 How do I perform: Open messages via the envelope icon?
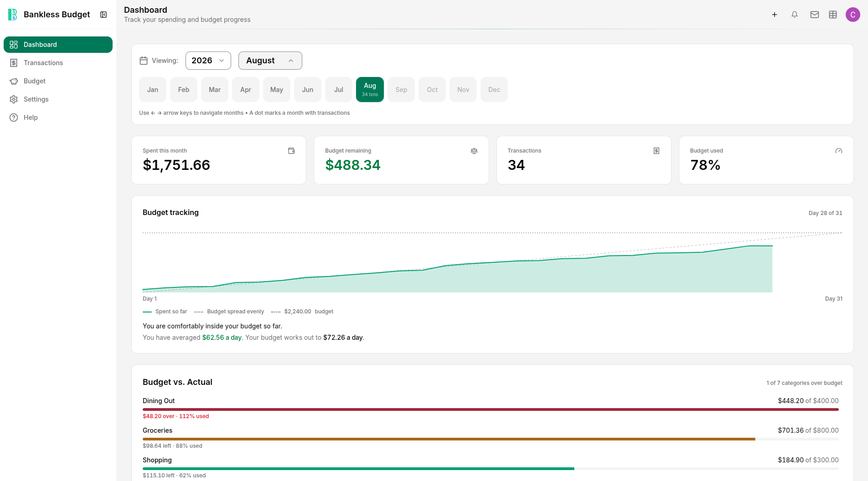815,15
